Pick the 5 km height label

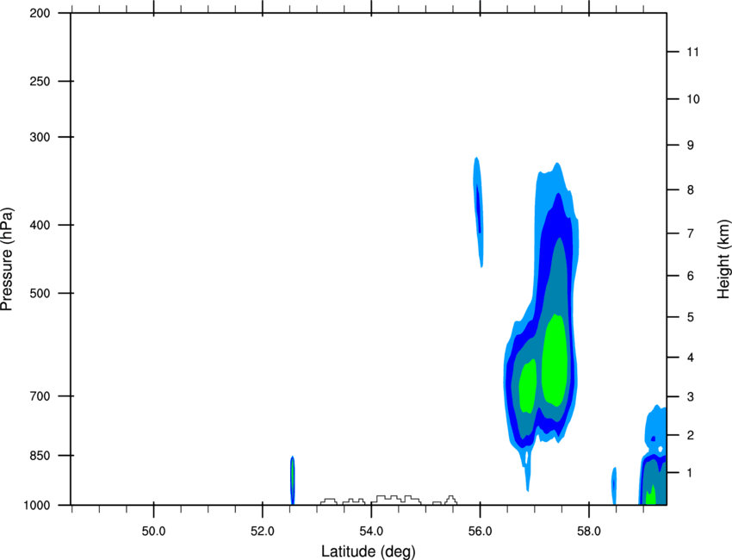[x=691, y=318]
